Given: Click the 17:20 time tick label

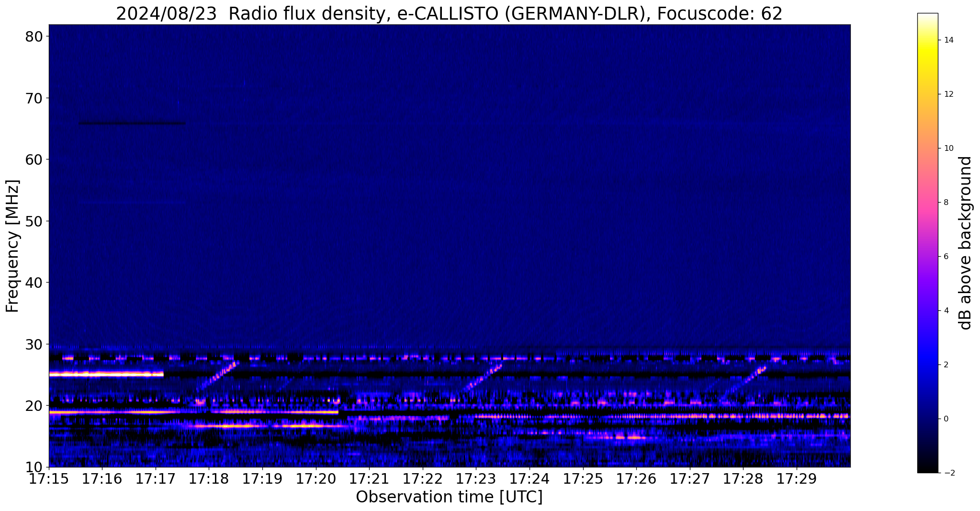Looking at the screenshot, I should pos(316,479).
